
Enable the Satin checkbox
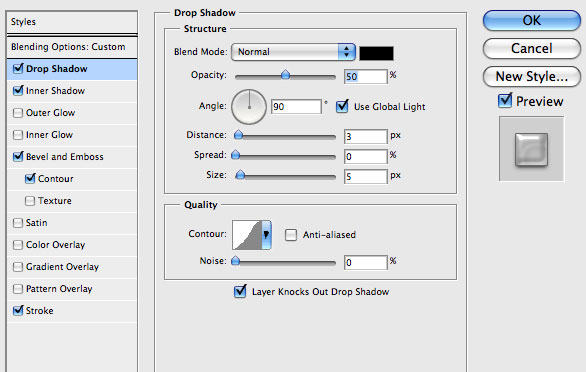pos(18,223)
